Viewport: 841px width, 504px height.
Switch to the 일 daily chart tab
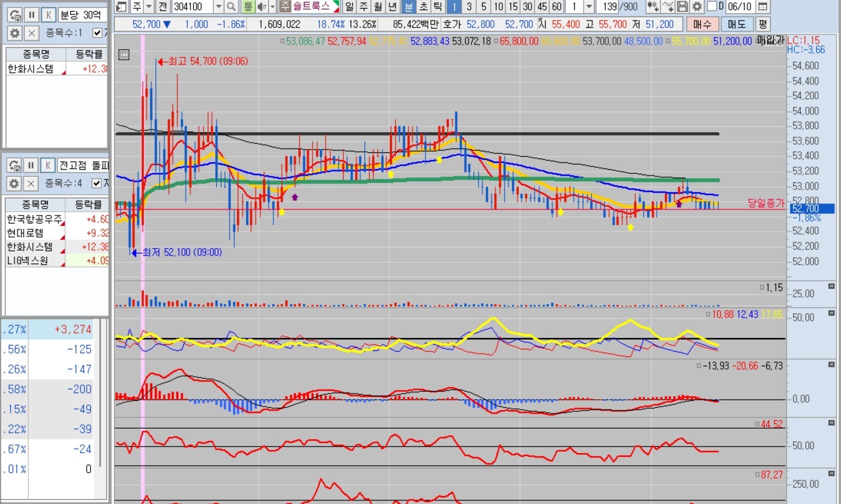(x=349, y=7)
